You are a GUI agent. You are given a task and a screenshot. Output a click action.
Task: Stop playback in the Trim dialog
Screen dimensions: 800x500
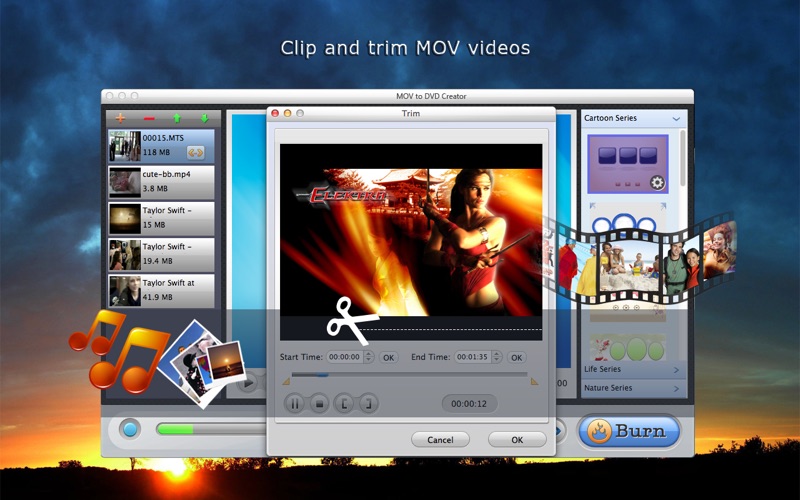pos(319,404)
